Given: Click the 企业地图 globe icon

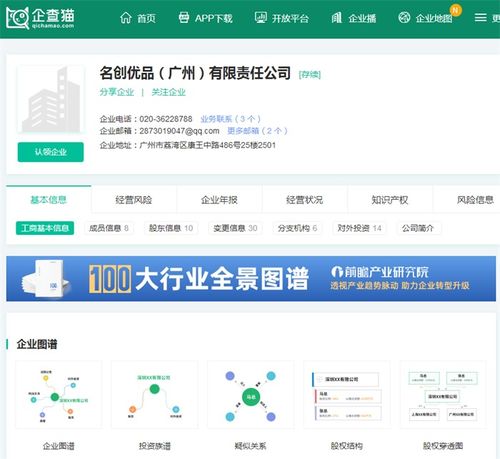Looking at the screenshot, I should click(404, 18).
